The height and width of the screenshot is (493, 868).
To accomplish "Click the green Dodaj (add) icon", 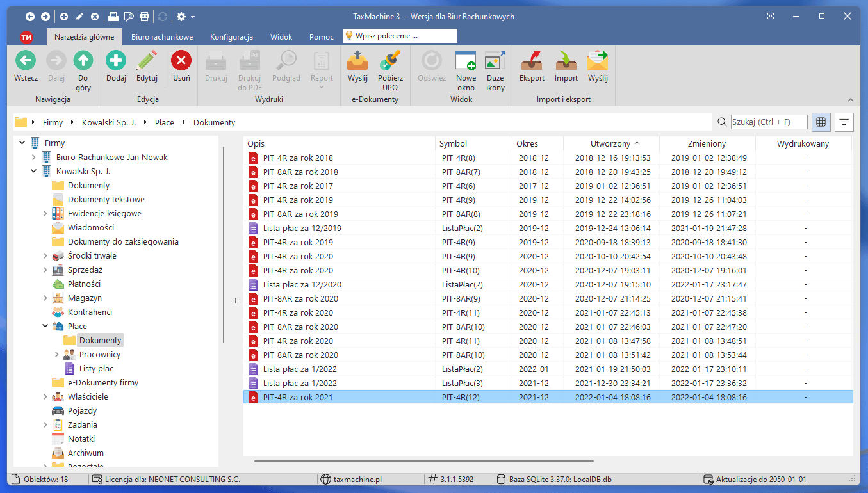I will coord(116,61).
